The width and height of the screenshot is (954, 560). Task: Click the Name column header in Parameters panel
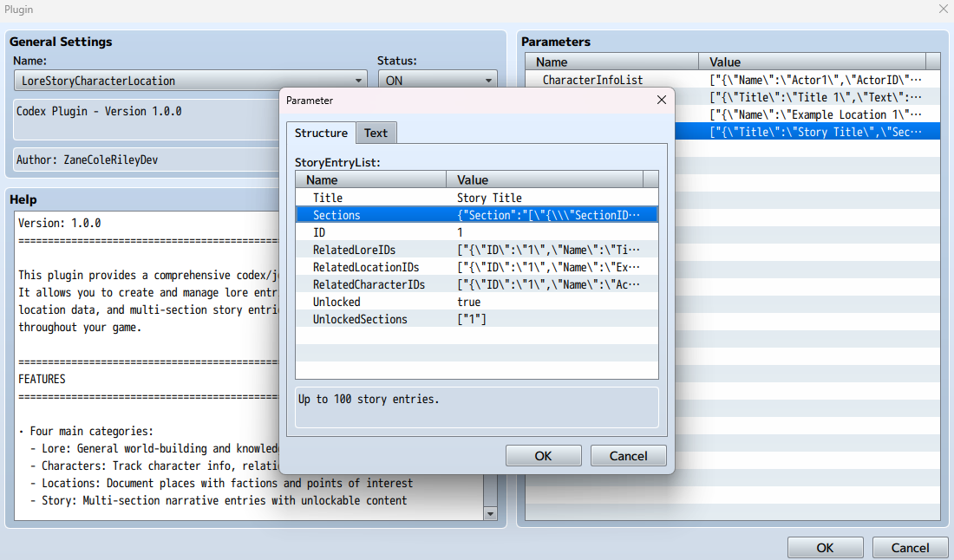612,62
